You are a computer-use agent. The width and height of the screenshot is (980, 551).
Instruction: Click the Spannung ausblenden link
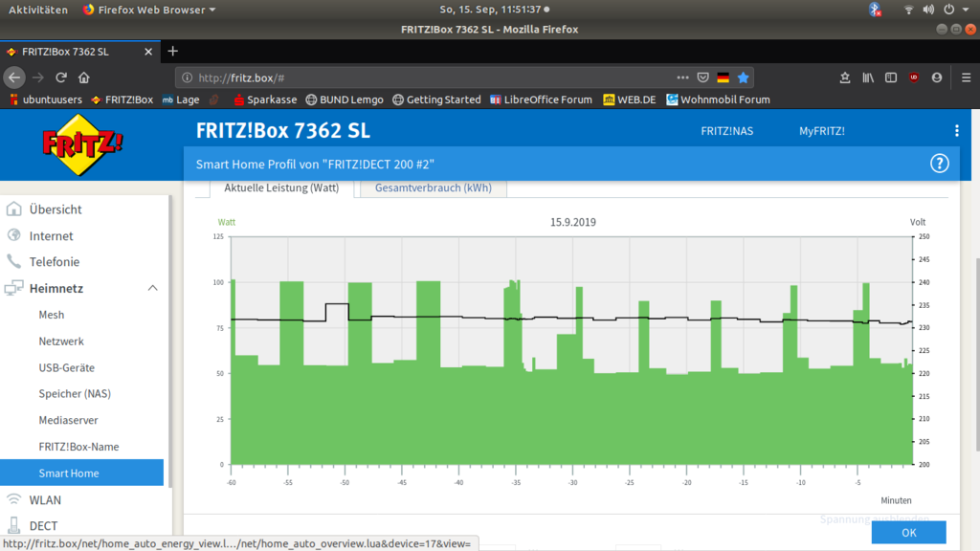(875, 519)
